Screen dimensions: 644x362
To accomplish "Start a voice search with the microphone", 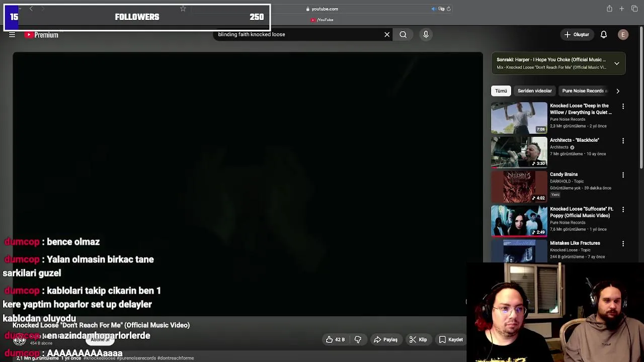I will (x=426, y=35).
